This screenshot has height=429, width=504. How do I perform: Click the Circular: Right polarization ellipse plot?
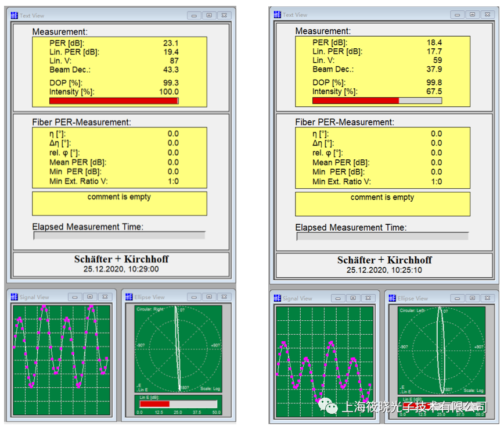click(x=178, y=349)
